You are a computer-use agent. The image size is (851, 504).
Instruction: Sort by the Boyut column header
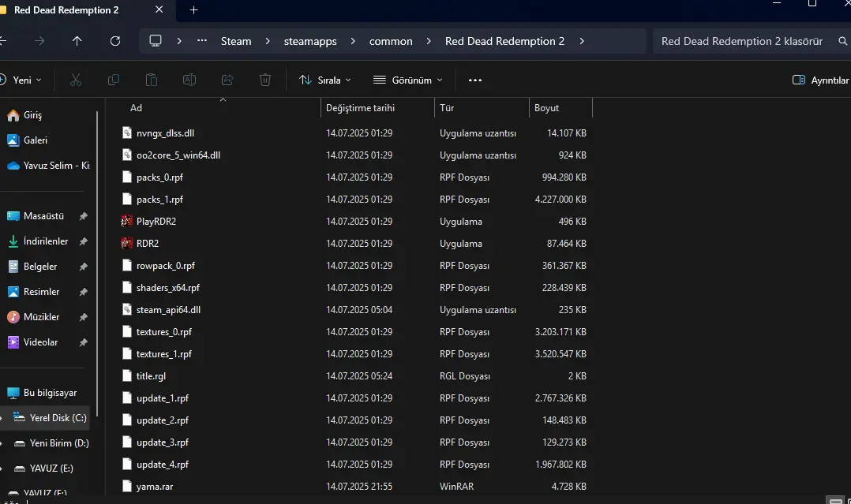click(x=546, y=108)
